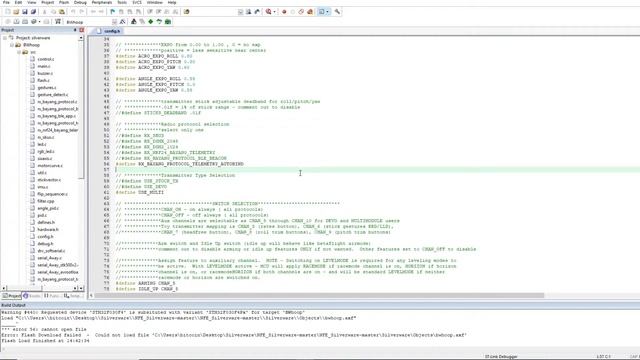Paste from clipboard toolbar icon
Screen dimensions: 640x360
62,12
